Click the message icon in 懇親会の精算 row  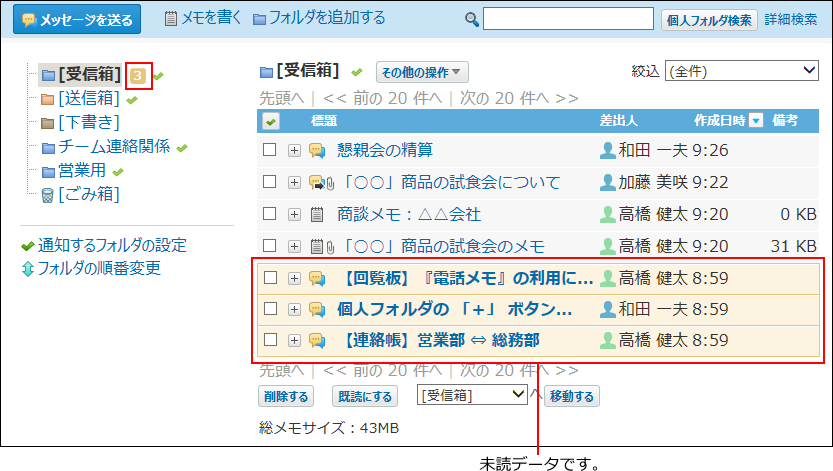coord(317,151)
